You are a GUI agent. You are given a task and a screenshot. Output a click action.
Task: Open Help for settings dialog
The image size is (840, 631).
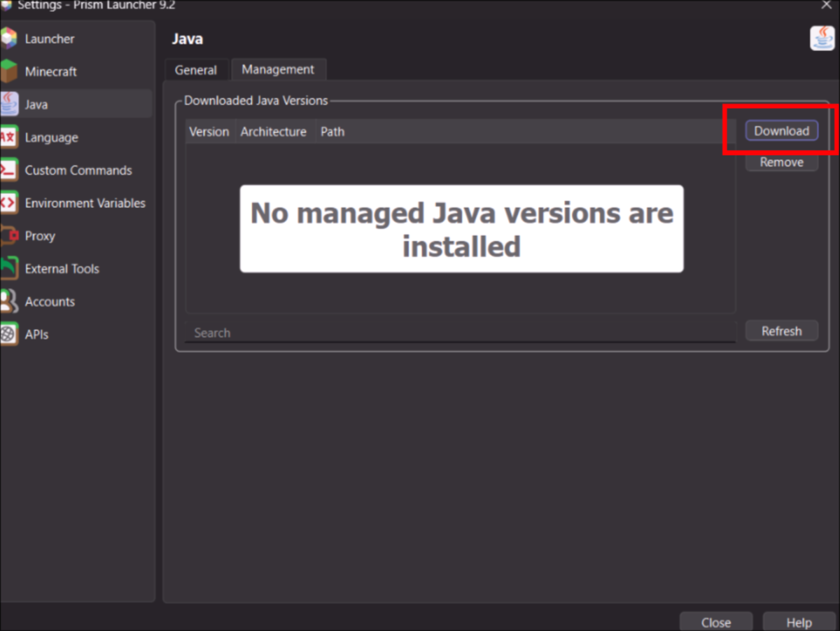(799, 622)
